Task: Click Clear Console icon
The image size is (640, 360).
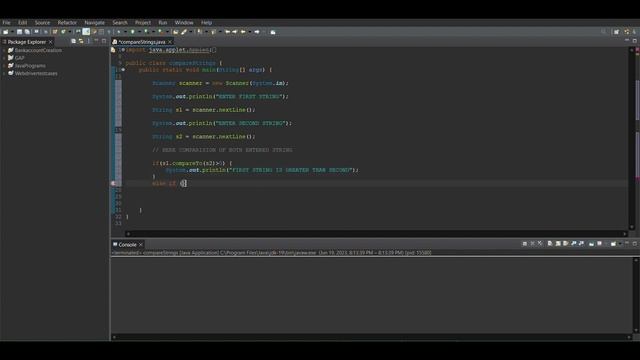Action: pyautogui.click(x=550, y=244)
